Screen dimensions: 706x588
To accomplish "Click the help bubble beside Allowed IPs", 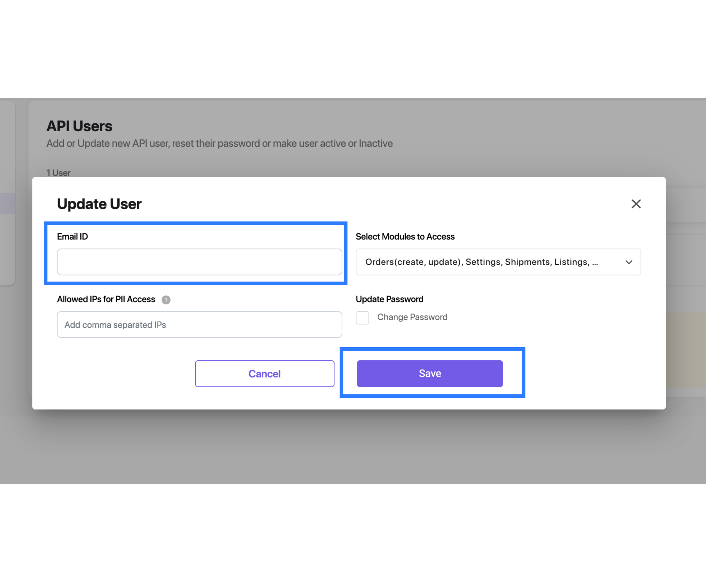I will click(x=166, y=300).
